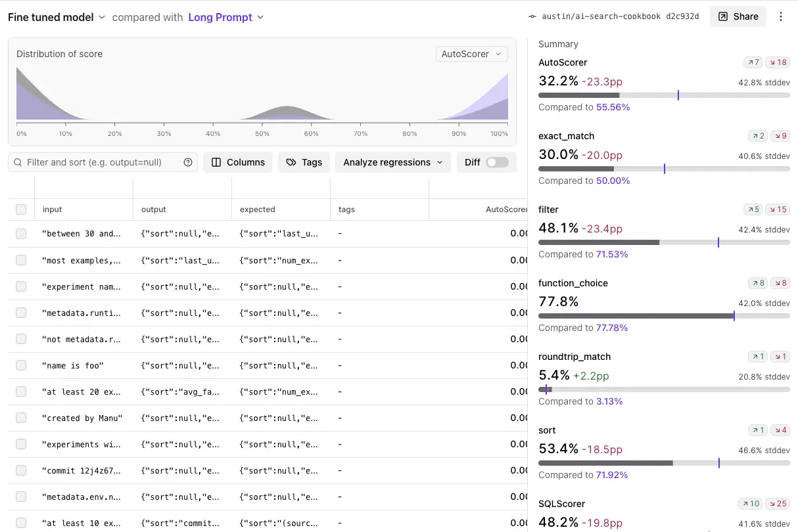Screen dimensions: 798x532
Task: Click the Share button
Action: pyautogui.click(x=738, y=16)
